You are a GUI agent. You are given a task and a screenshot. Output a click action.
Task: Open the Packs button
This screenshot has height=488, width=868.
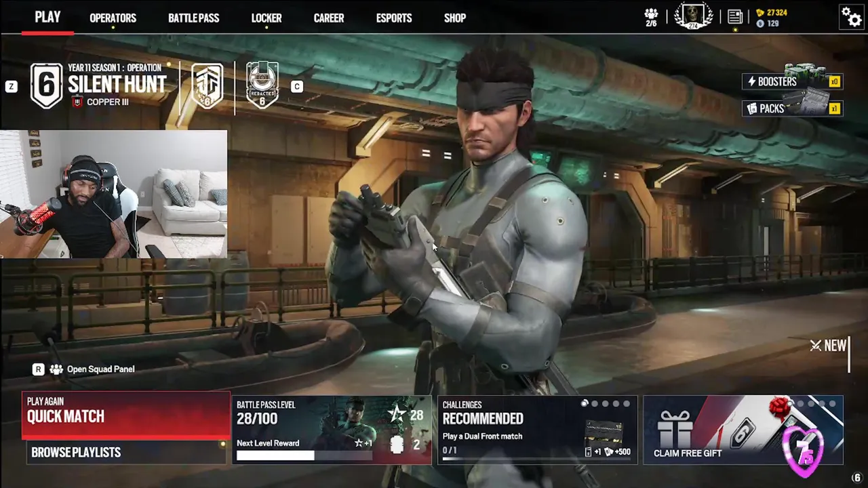coord(792,108)
